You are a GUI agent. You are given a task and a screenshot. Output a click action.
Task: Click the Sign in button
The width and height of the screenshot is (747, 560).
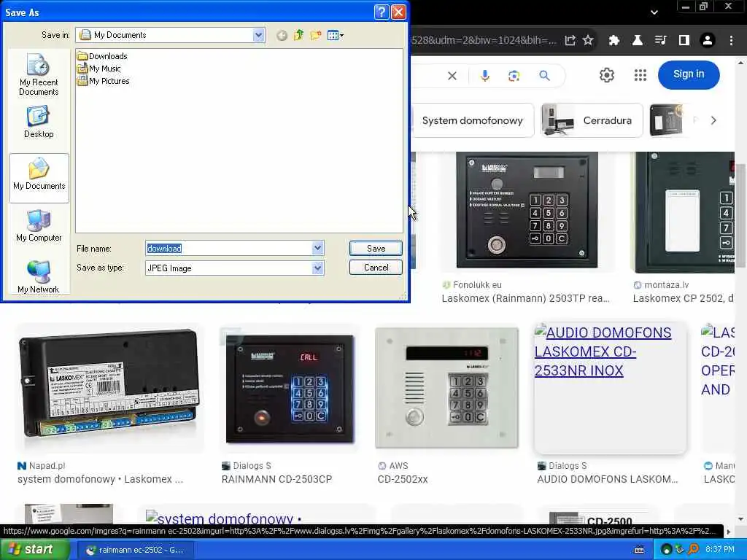coord(689,74)
